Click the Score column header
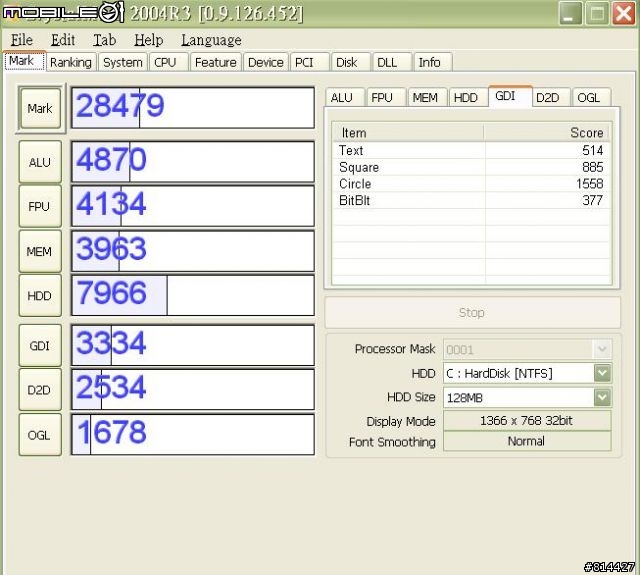This screenshot has width=640, height=575. 547,132
